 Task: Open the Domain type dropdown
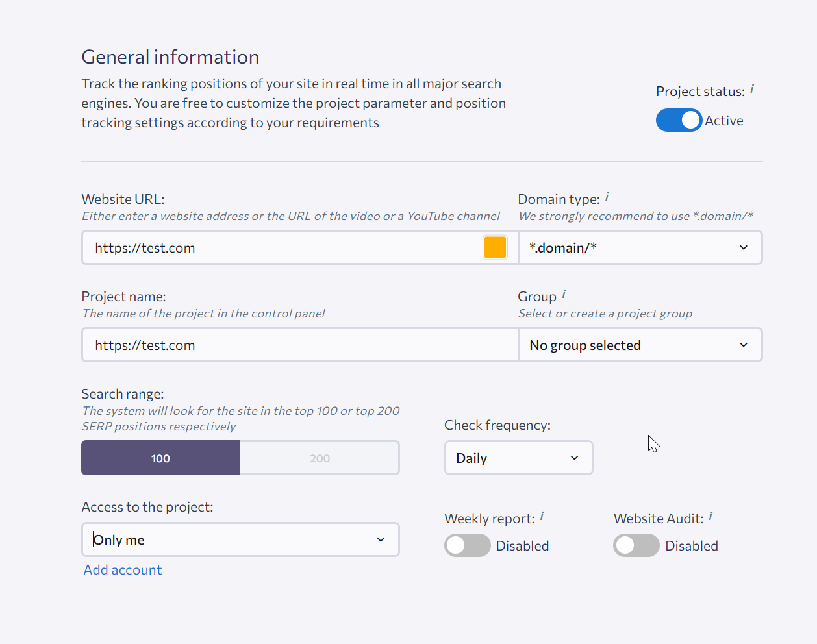coord(640,247)
